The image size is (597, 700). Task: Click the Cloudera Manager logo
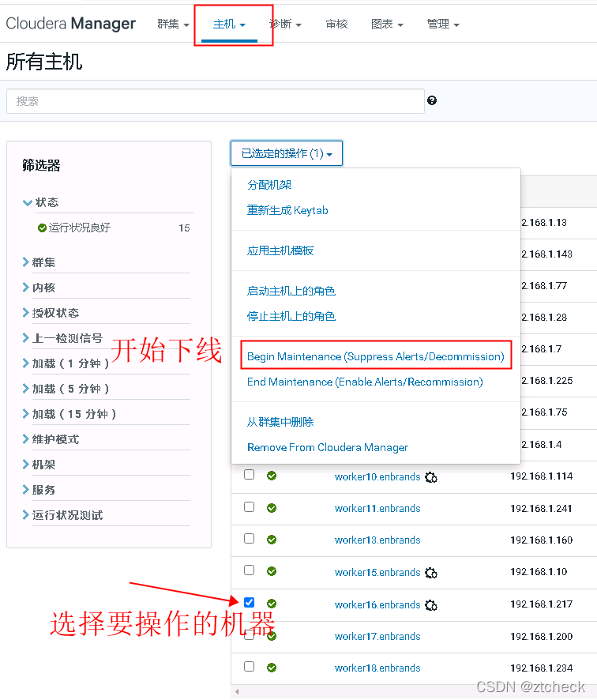[70, 23]
